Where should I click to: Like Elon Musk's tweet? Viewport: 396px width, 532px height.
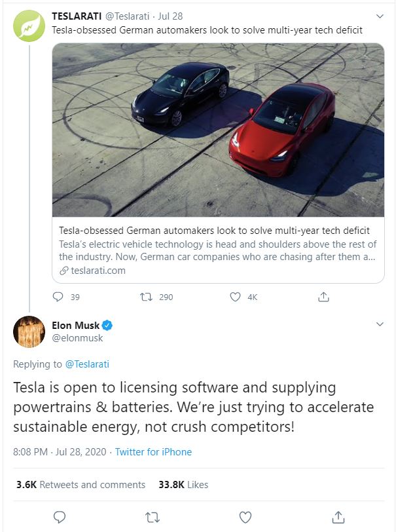[x=245, y=517]
